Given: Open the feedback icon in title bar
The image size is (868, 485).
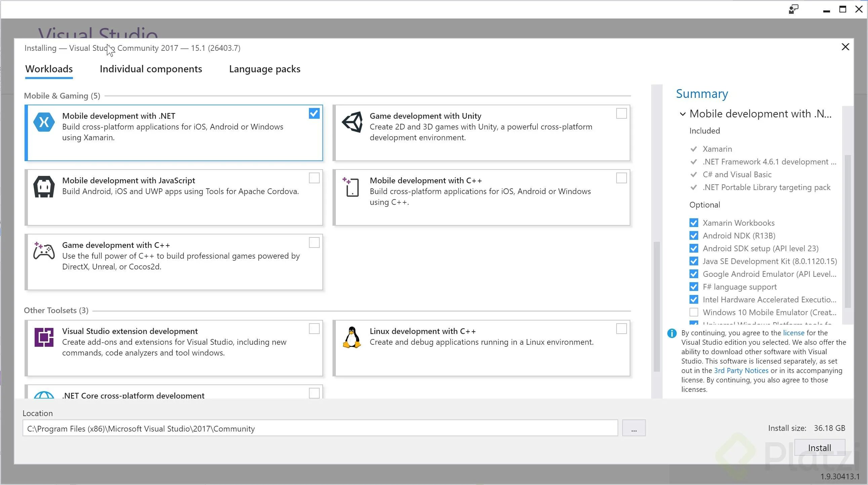Looking at the screenshot, I should [793, 9].
